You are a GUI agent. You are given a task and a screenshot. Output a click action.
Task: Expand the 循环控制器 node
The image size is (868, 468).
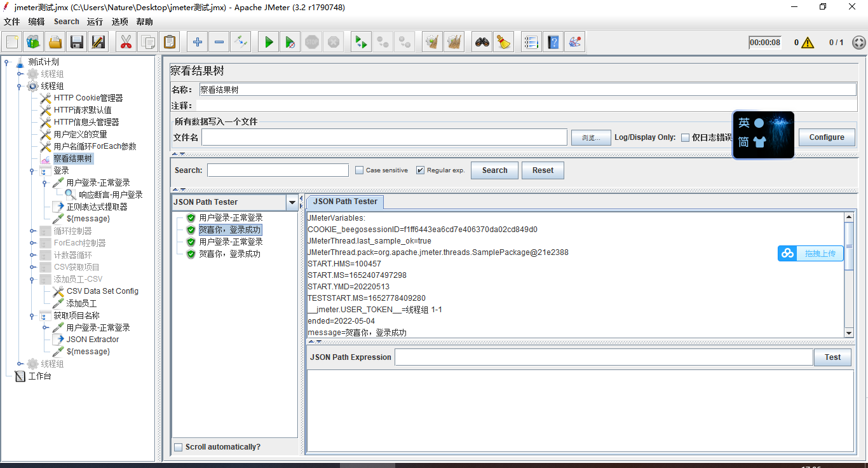32,231
